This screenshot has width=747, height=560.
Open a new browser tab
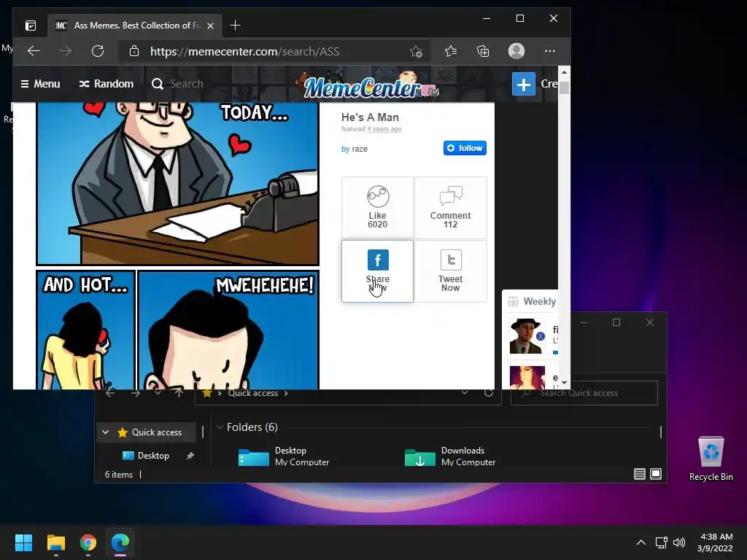point(236,26)
